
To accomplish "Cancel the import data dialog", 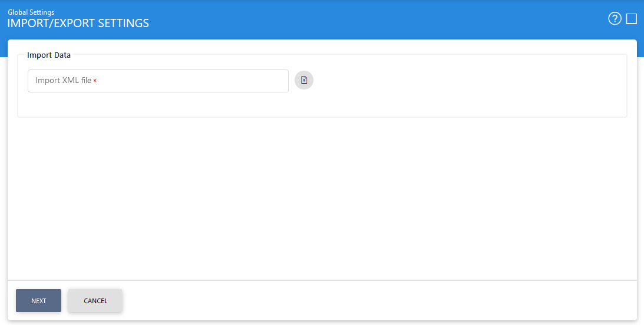I will pyautogui.click(x=95, y=301).
